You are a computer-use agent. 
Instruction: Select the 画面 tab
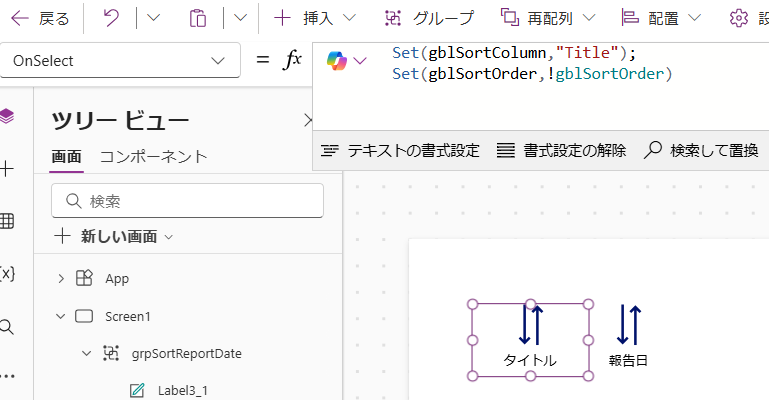click(66, 157)
